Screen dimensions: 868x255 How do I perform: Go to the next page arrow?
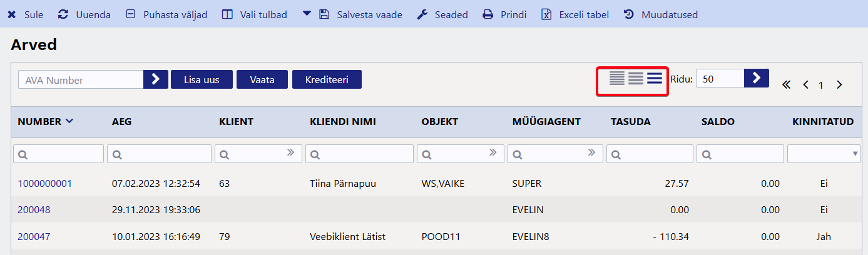[x=839, y=84]
